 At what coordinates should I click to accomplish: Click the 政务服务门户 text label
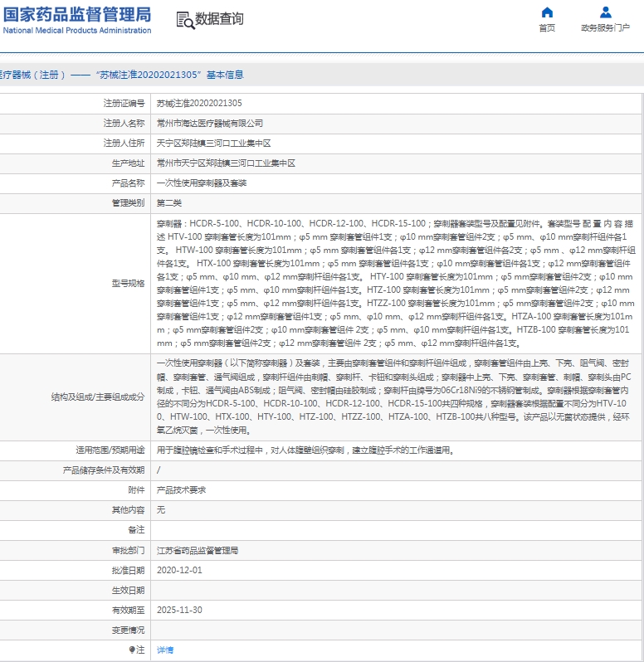(606, 28)
